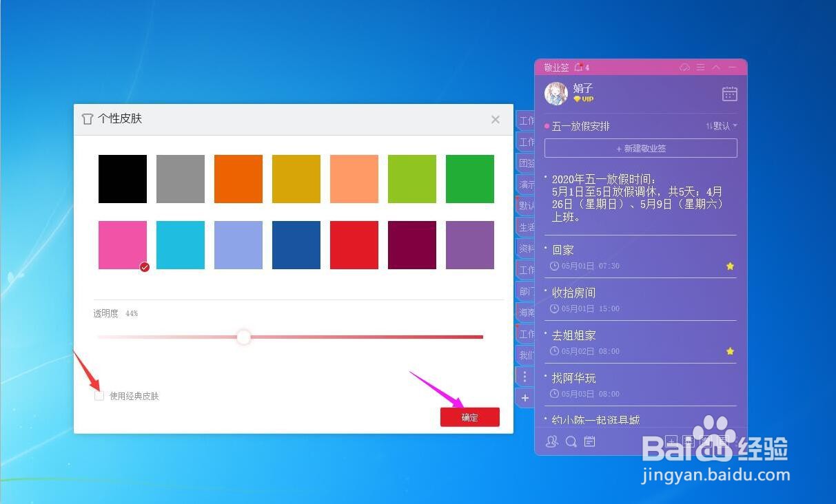Image resolution: width=836 pixels, height=504 pixels.
Task: Switch to the 我们 side tab
Action: click(x=525, y=355)
